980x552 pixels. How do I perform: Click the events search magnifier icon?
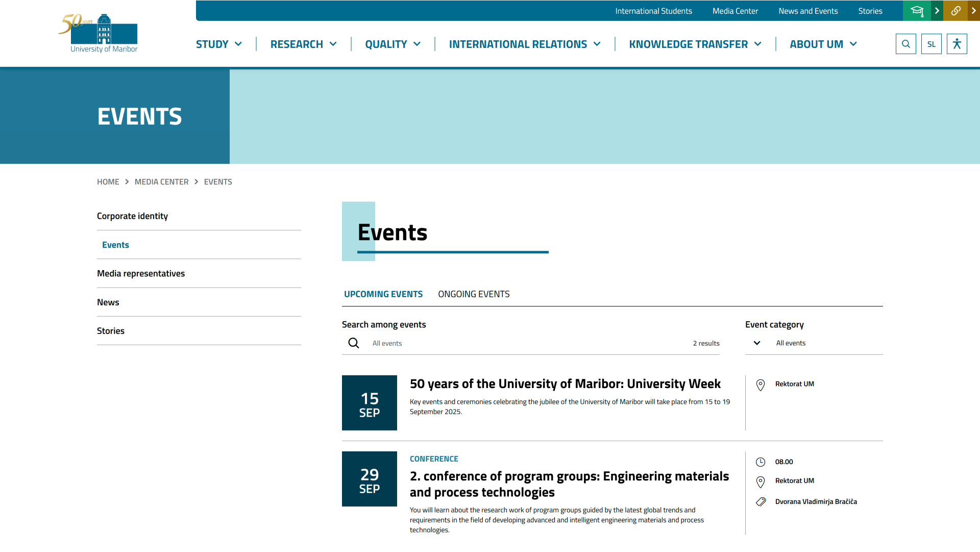(x=353, y=343)
